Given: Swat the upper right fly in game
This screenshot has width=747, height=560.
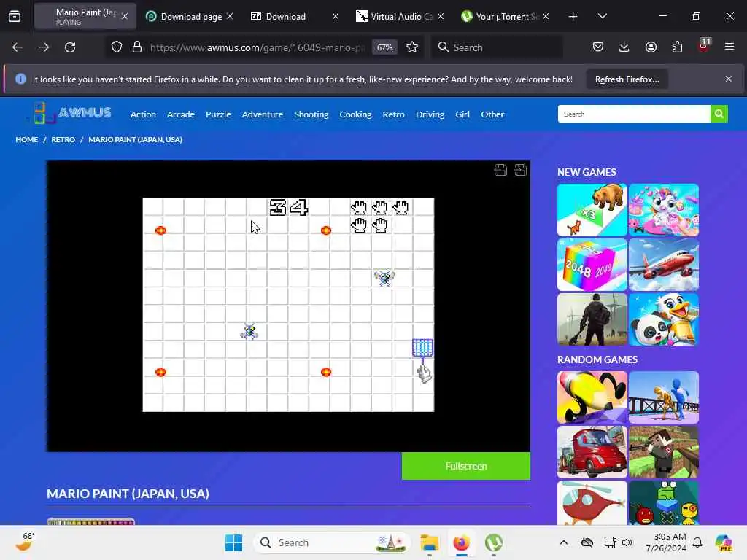Looking at the screenshot, I should [x=384, y=278].
